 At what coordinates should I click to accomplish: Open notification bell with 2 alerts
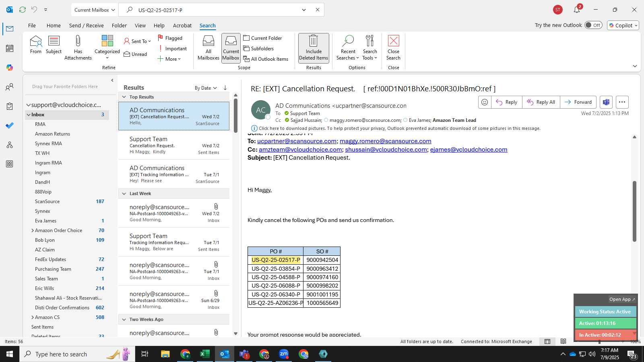(577, 9)
